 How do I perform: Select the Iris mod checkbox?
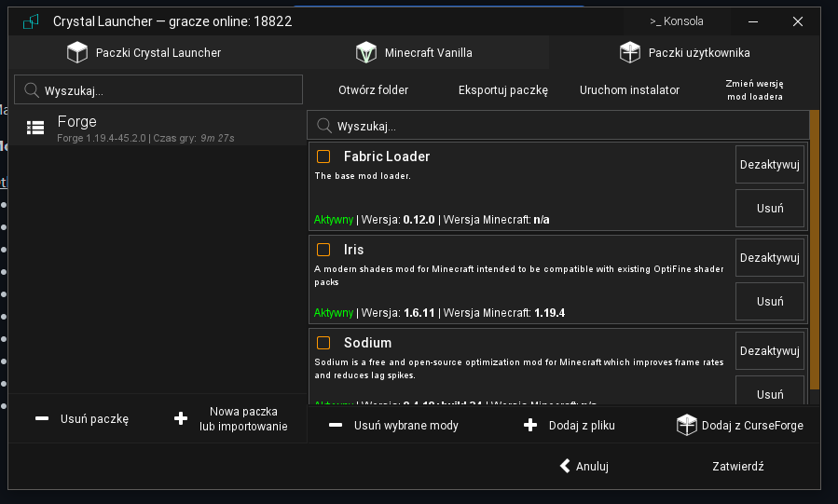pos(323,250)
